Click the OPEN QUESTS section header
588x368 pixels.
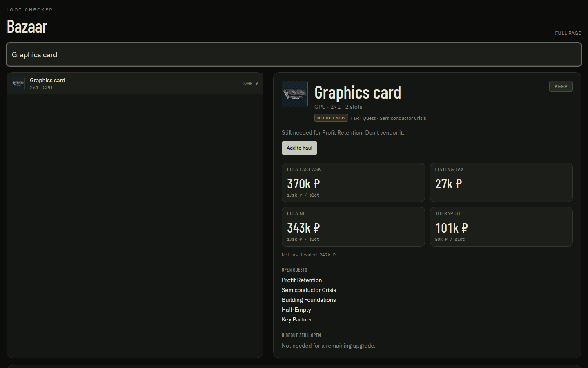point(294,270)
